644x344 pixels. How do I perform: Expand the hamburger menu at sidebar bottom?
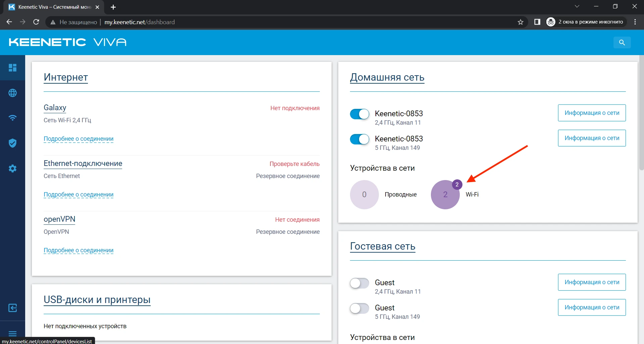click(12, 333)
